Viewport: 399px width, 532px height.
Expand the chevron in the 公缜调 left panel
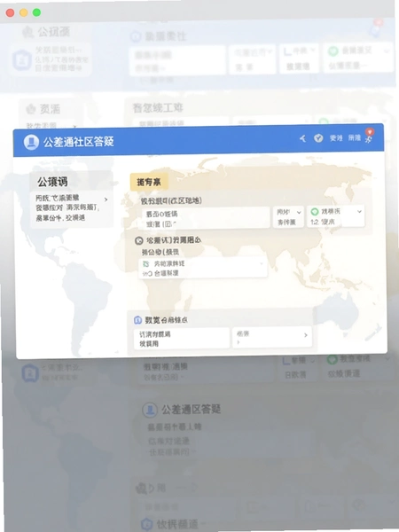106,199
